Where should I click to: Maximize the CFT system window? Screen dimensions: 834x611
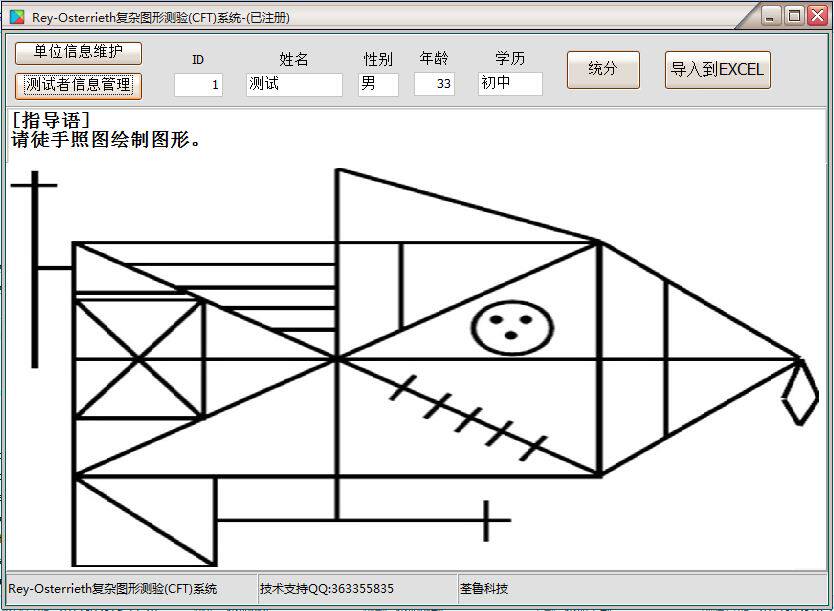click(x=794, y=15)
